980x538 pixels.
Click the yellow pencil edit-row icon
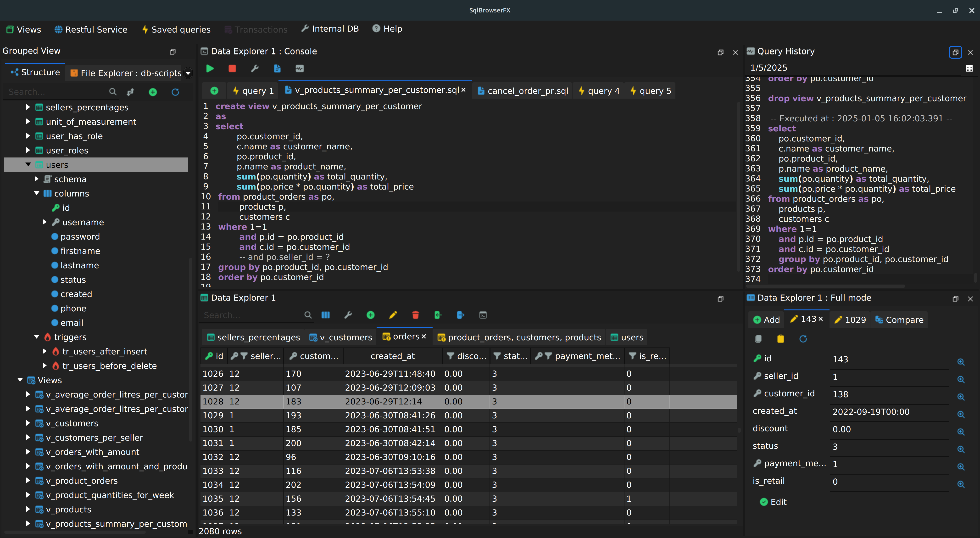[x=393, y=315]
